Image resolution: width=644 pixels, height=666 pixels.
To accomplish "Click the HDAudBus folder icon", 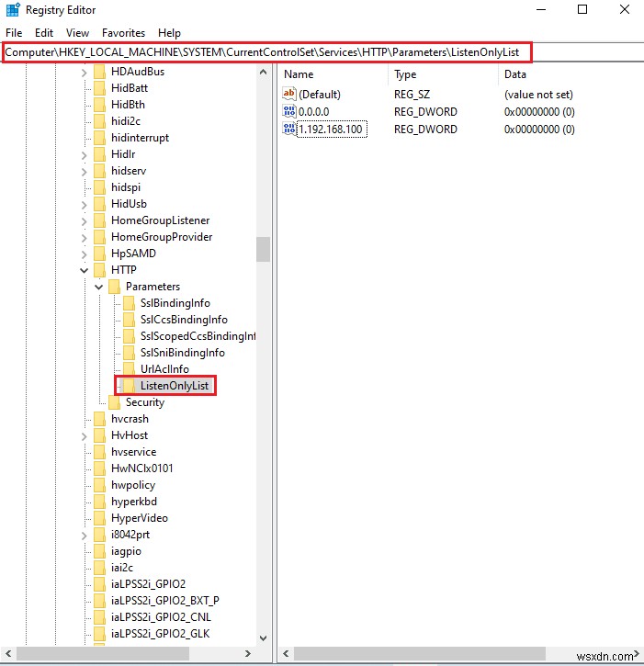I will [100, 72].
